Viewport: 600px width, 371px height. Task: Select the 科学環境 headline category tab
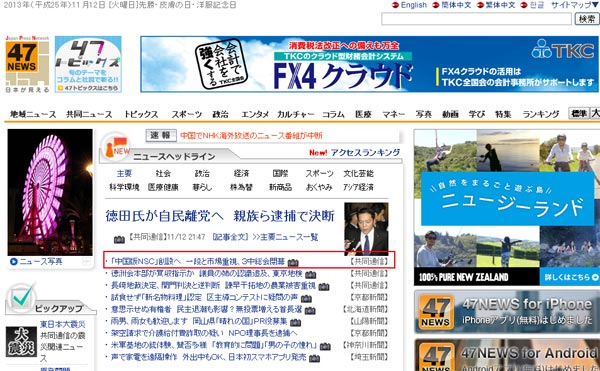[124, 187]
